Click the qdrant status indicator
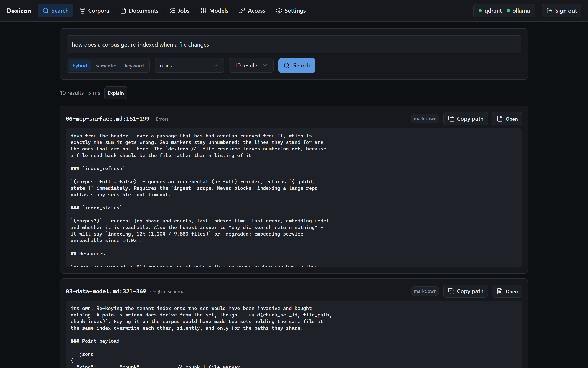 click(x=490, y=11)
